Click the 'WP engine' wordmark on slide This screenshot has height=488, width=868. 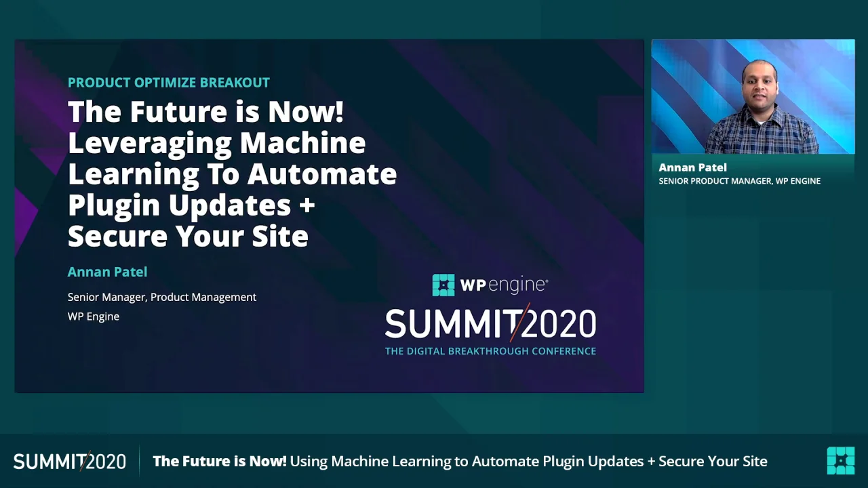click(504, 285)
